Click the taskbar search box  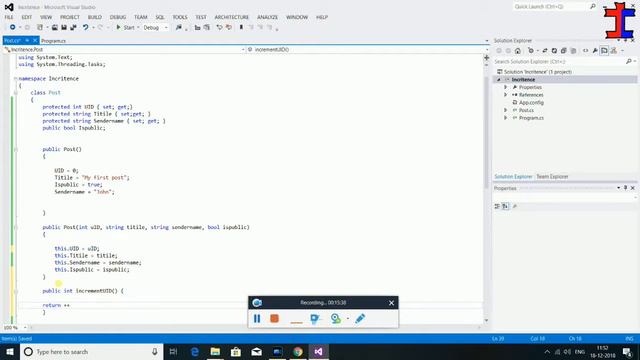point(91,351)
